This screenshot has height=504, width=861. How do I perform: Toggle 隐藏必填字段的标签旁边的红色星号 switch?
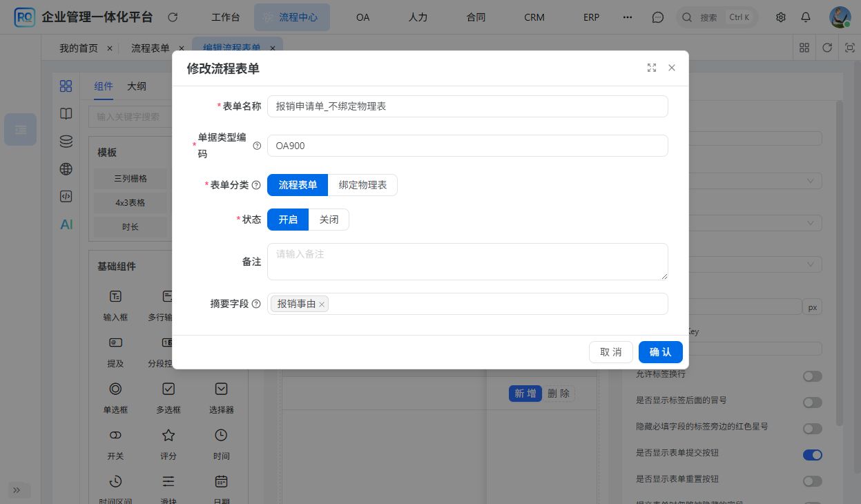pos(813,429)
